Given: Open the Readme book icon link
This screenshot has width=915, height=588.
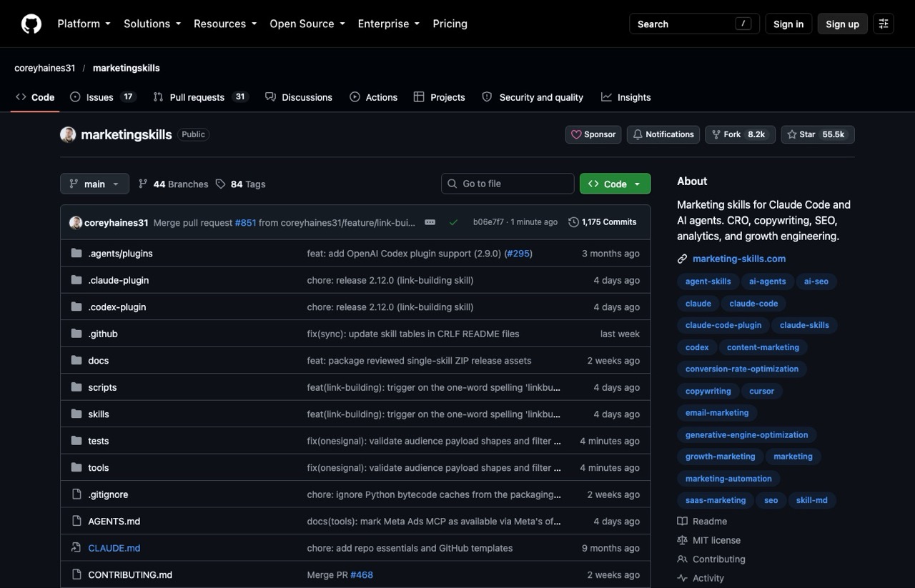Looking at the screenshot, I should pyautogui.click(x=702, y=522).
